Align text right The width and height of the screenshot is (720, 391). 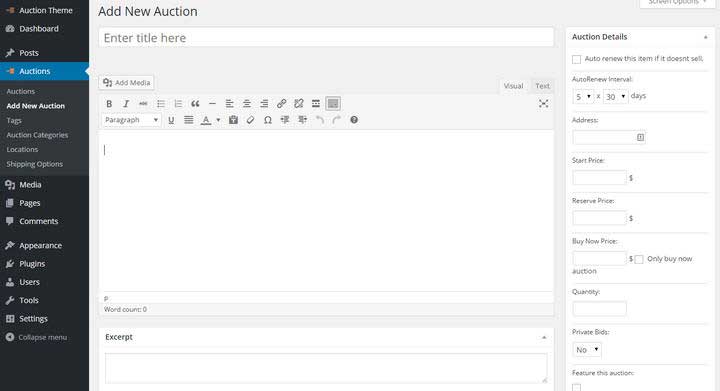264,104
